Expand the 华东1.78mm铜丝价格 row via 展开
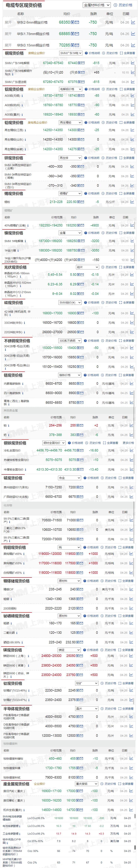Viewport: 138px width, 868px height. click(x=8, y=34)
